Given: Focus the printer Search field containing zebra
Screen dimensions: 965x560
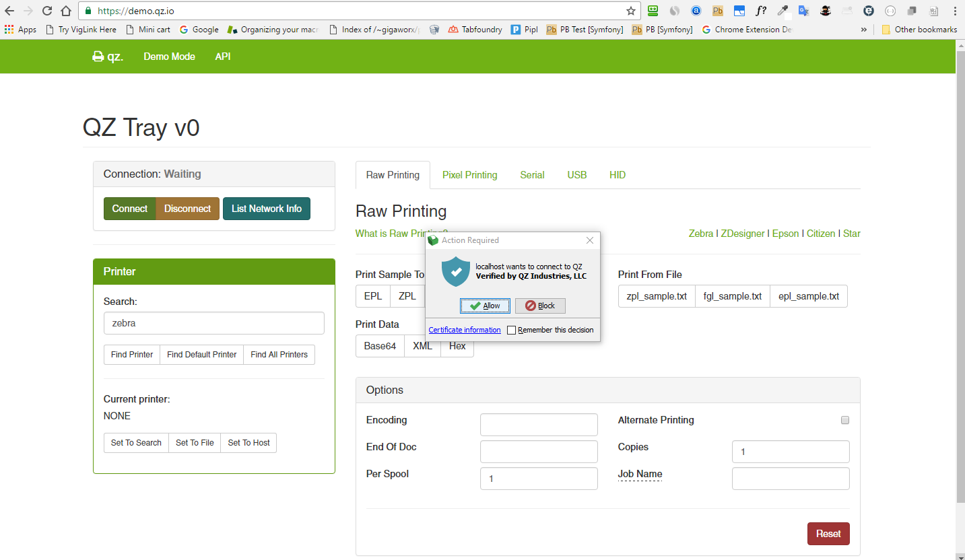Looking at the screenshot, I should pos(214,323).
